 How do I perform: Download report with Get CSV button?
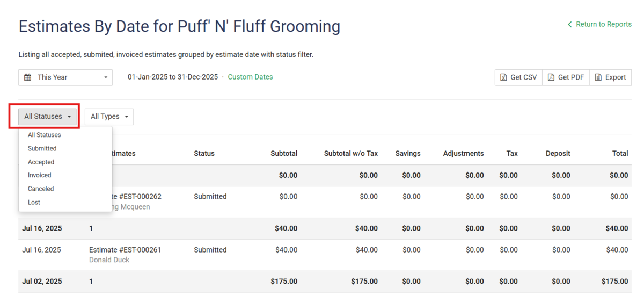coord(518,77)
